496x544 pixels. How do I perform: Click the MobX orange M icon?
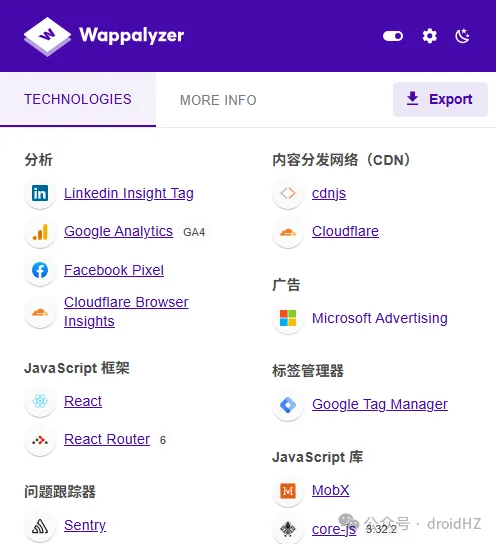point(288,491)
